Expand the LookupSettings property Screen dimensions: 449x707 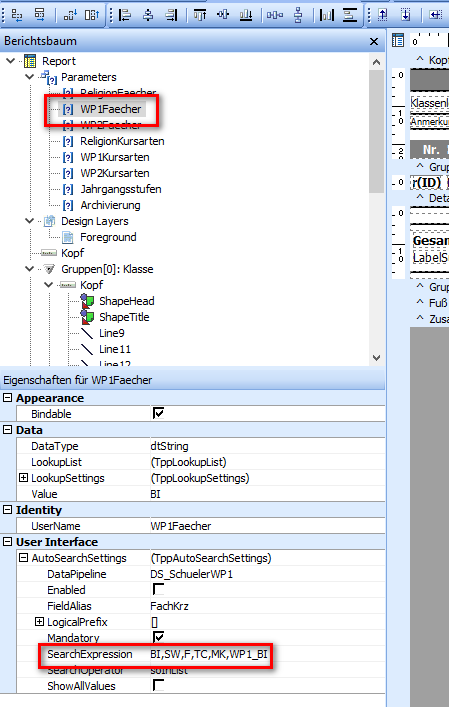tap(23, 477)
